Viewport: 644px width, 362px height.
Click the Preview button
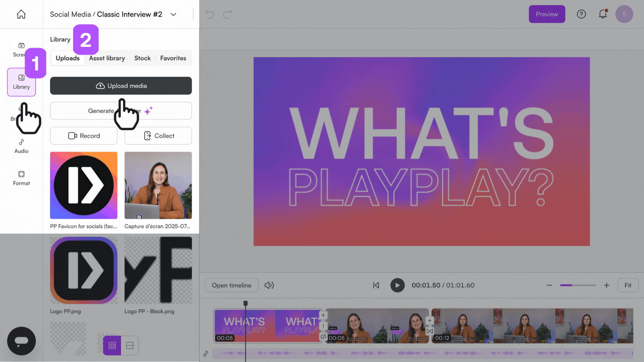point(547,14)
